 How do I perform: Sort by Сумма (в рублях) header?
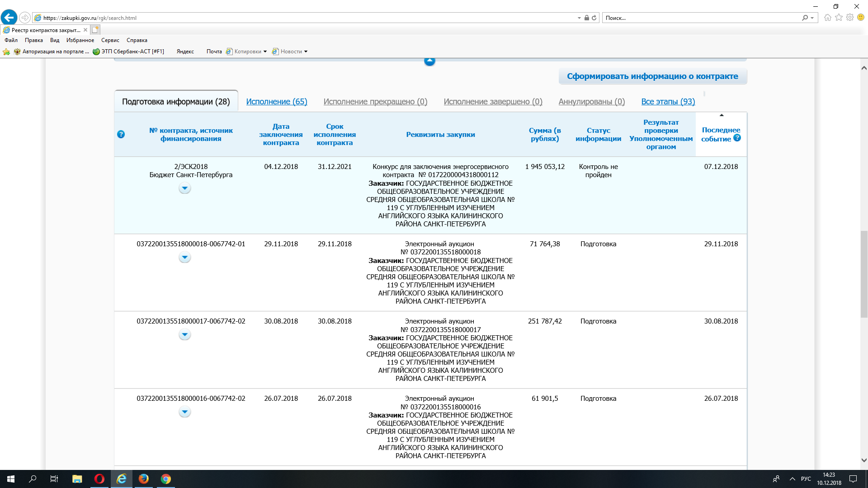point(545,134)
